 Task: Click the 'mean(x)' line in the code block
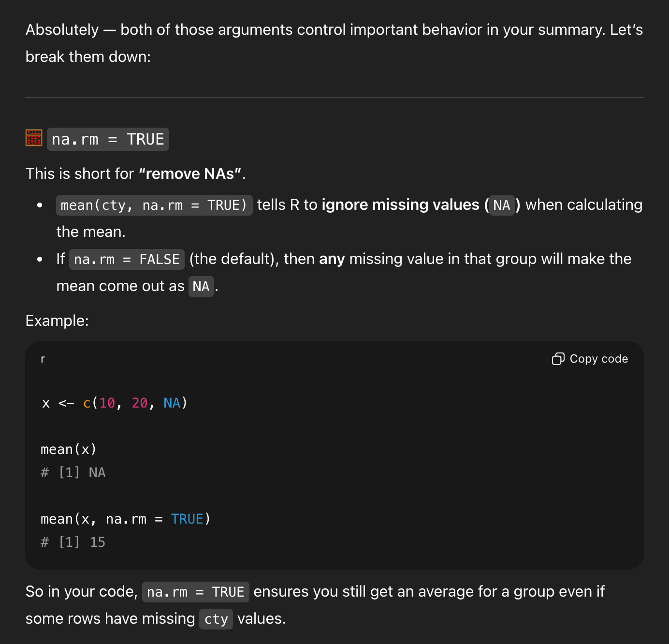coord(69,449)
